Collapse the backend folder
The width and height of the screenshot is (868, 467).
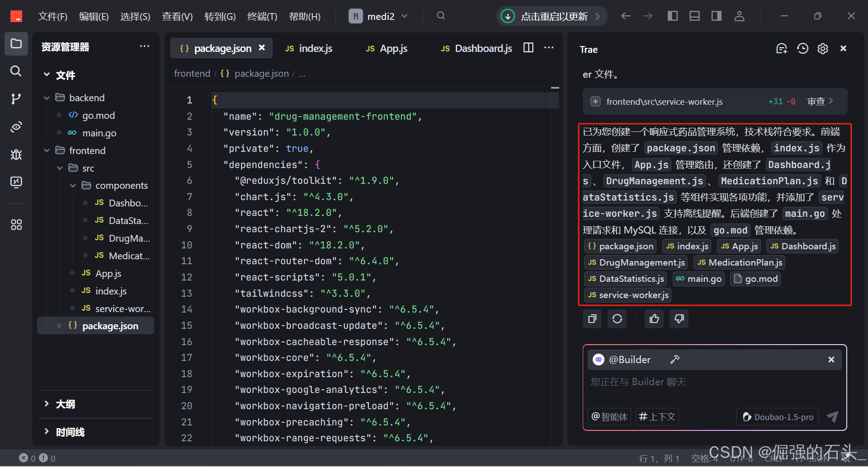[47, 98]
